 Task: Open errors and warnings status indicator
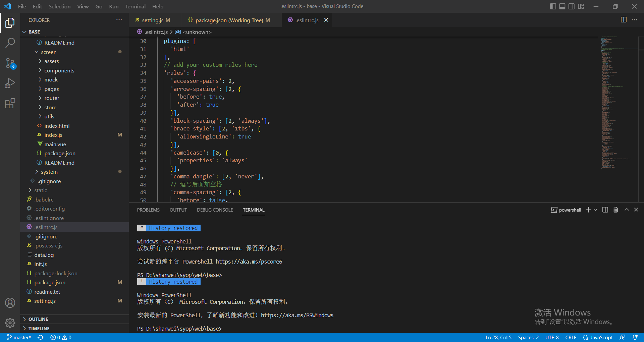click(x=61, y=338)
